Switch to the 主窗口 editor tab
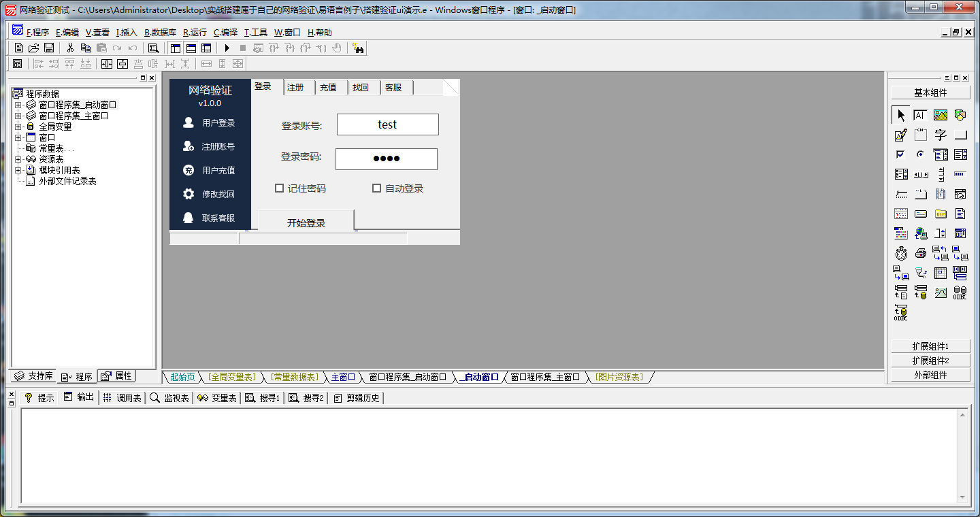The width and height of the screenshot is (980, 517). [343, 377]
